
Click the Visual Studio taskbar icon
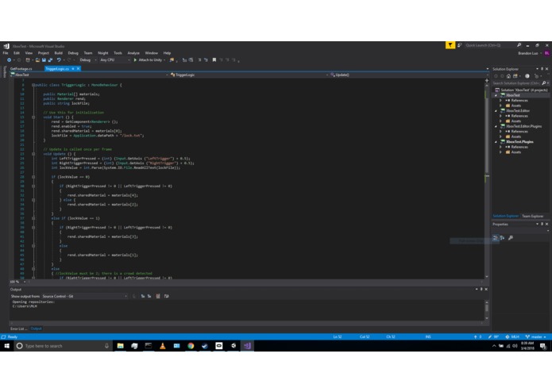247,346
